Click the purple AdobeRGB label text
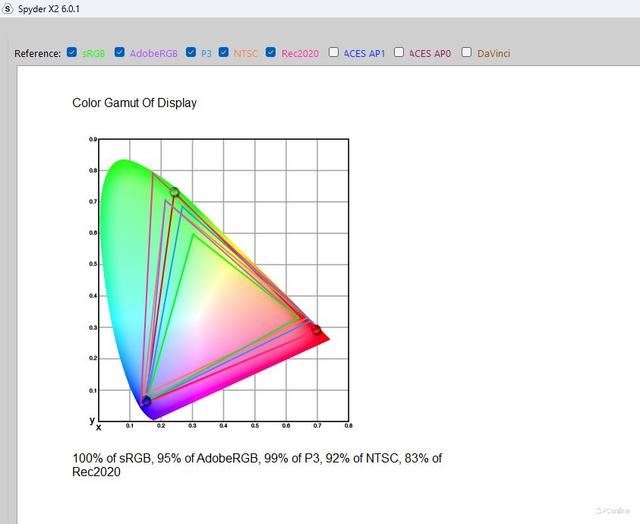This screenshot has height=524, width=640. click(x=153, y=53)
